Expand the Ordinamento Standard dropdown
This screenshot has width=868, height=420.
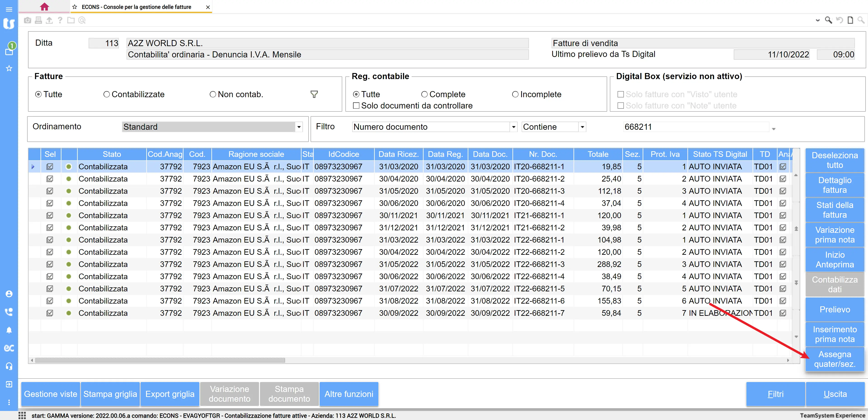(299, 127)
